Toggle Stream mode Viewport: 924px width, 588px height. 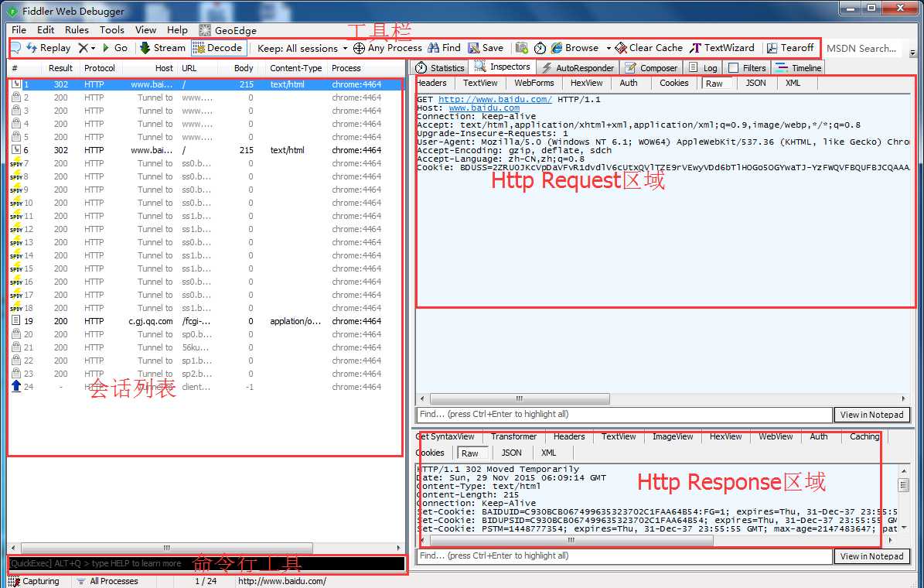(162, 48)
